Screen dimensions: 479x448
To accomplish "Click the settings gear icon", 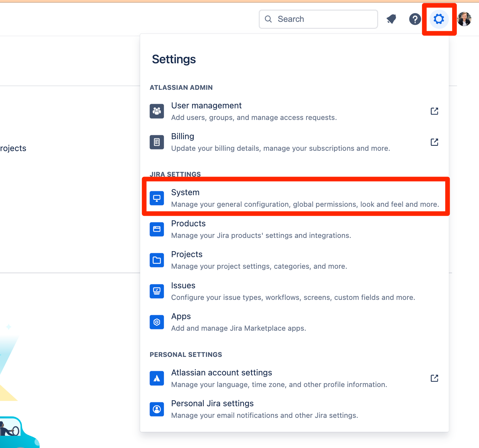I will (x=439, y=19).
